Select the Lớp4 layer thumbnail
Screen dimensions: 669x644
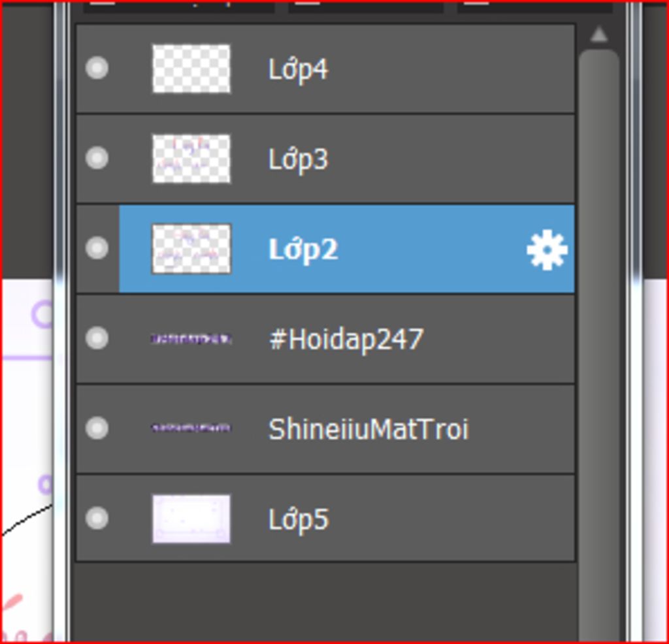click(x=191, y=69)
